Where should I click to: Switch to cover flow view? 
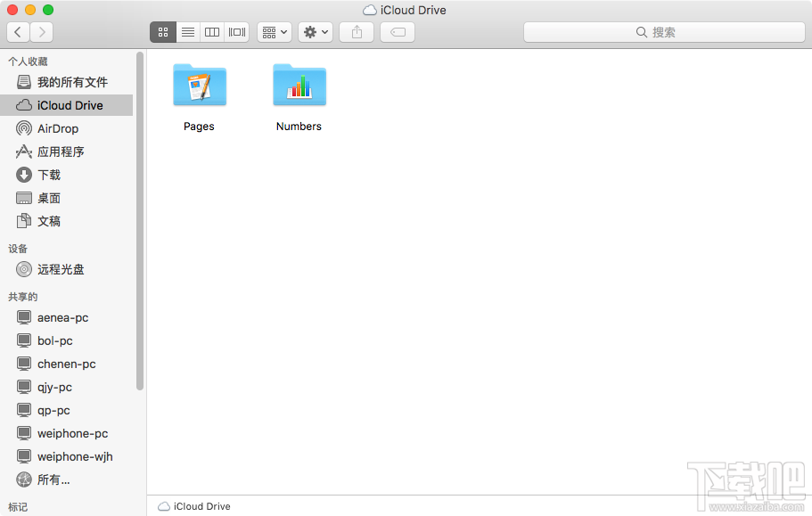click(236, 32)
